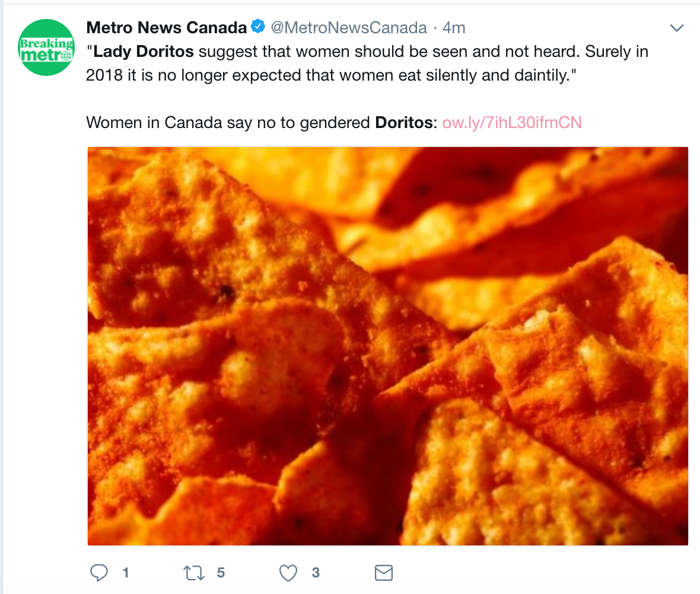Open the ow.ly/7ihL30ifmCN link

[x=512, y=123]
